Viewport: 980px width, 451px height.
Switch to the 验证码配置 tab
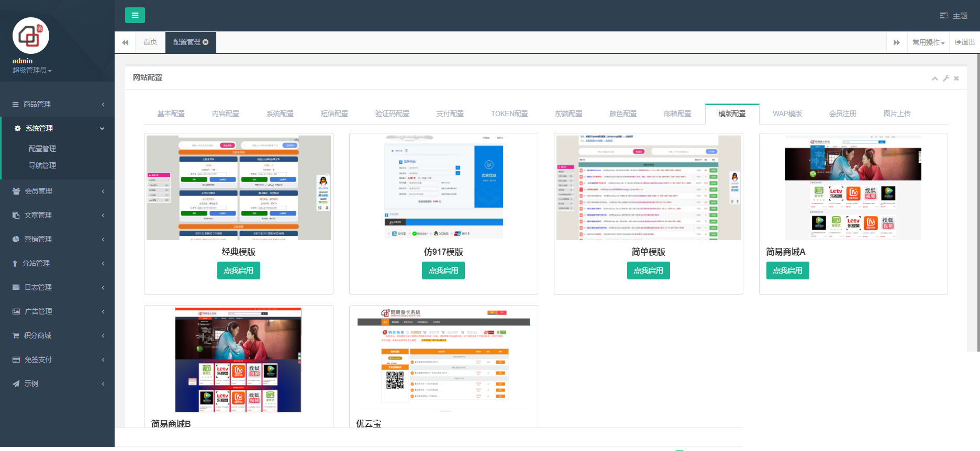(392, 114)
